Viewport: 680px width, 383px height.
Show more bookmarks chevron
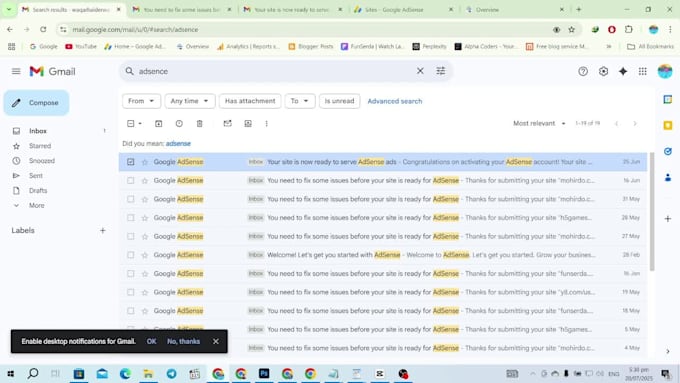[608, 46]
